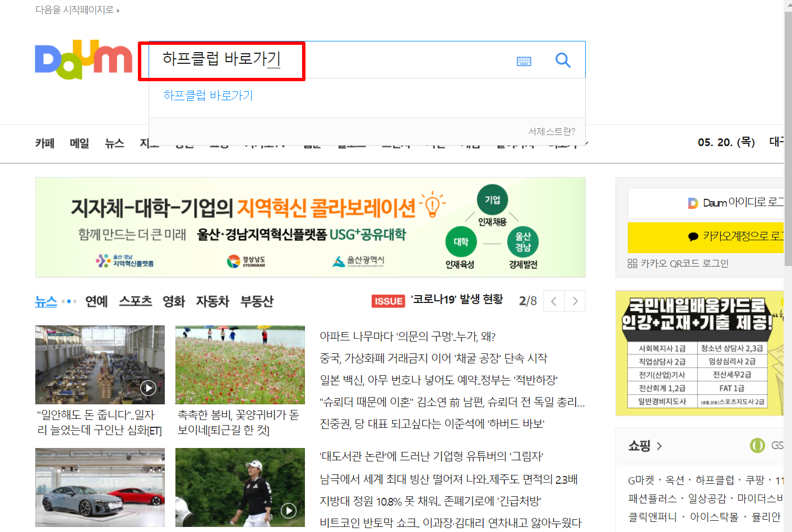Select the suggestion 하프클럽 바로가기
This screenshot has width=792, height=532.
pos(208,95)
